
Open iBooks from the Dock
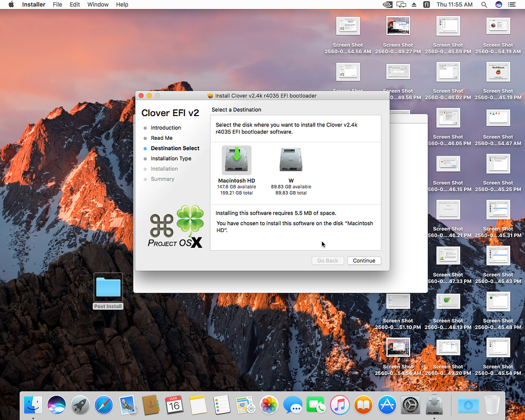coord(363,405)
